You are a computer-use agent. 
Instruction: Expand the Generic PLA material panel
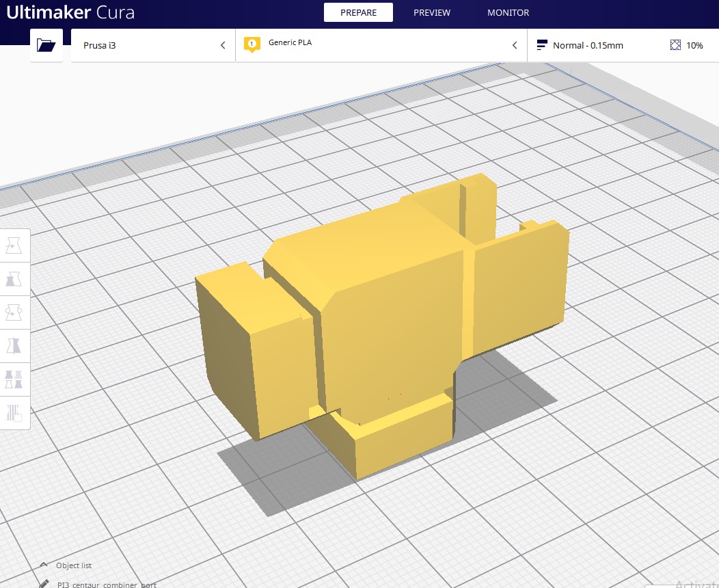(381, 45)
